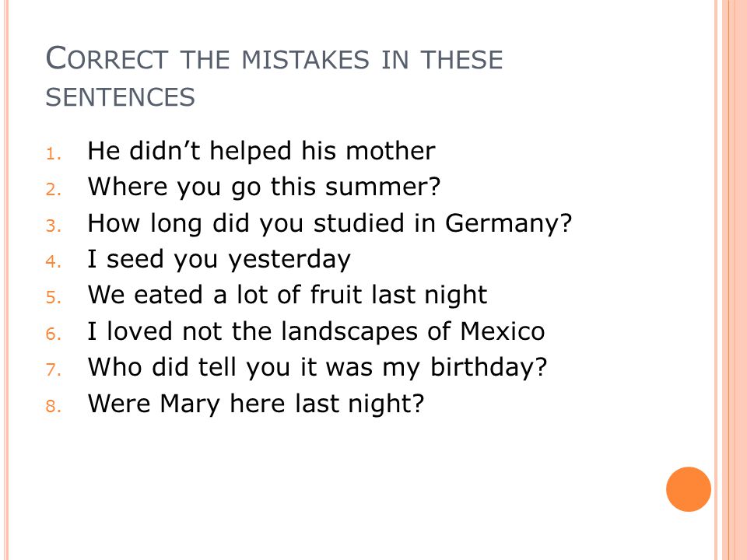Select sentence 'Where you go this summer?'
This screenshot has width=747, height=560.
pyautogui.click(x=264, y=187)
